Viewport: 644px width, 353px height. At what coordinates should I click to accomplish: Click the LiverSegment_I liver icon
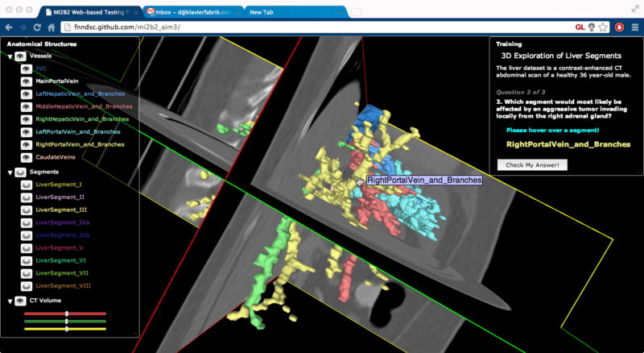point(27,185)
